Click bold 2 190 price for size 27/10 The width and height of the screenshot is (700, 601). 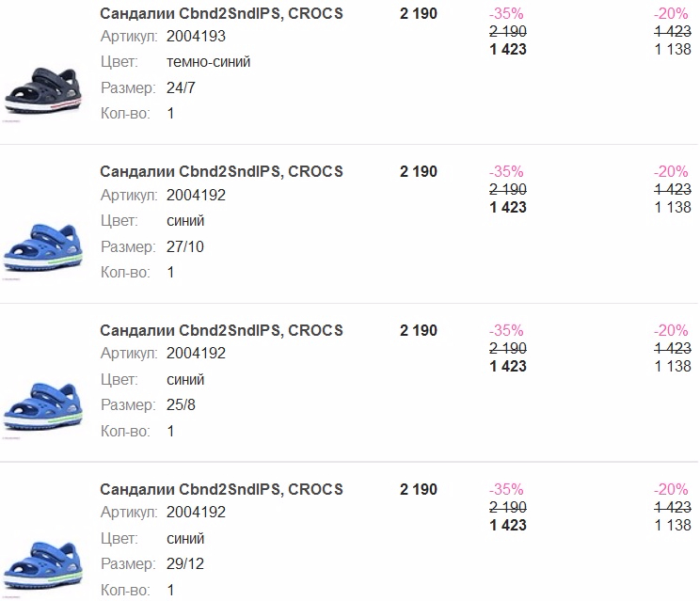coord(419,171)
